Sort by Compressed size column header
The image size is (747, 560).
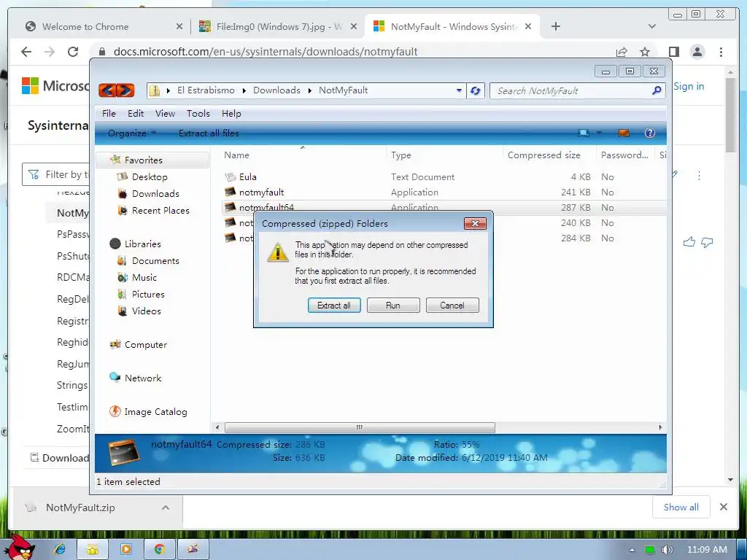pos(544,155)
